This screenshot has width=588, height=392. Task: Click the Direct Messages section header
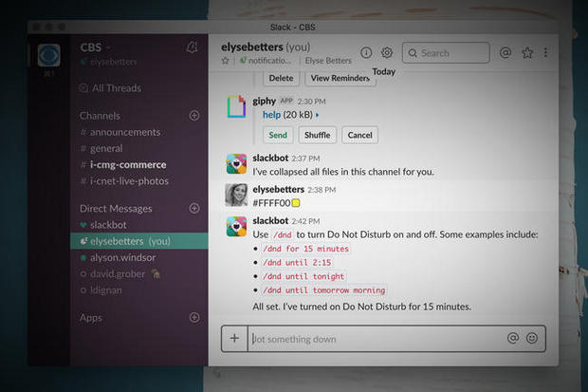[116, 209]
